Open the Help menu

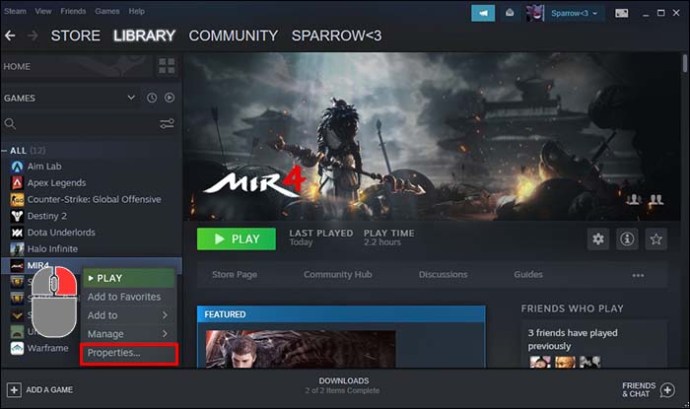click(136, 11)
